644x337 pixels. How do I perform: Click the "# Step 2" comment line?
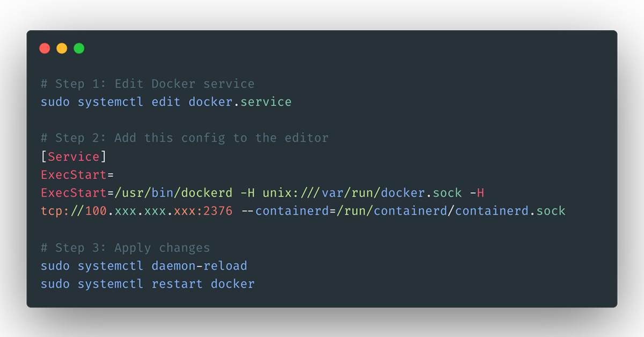(x=185, y=138)
